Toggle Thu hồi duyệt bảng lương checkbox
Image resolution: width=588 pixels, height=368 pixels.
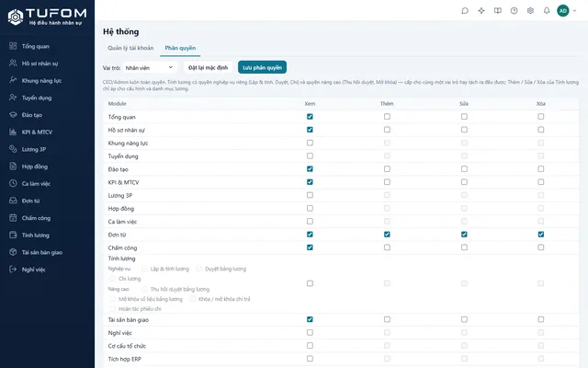coord(145,289)
